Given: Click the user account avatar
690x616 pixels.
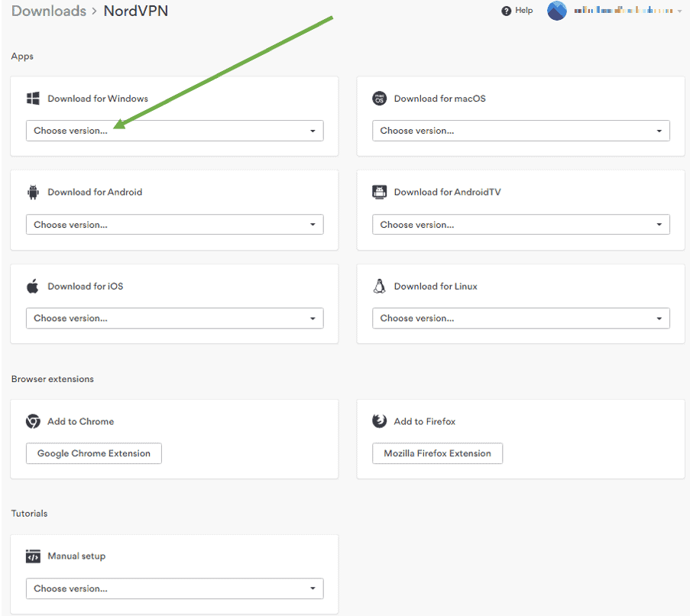Looking at the screenshot, I should 557,11.
